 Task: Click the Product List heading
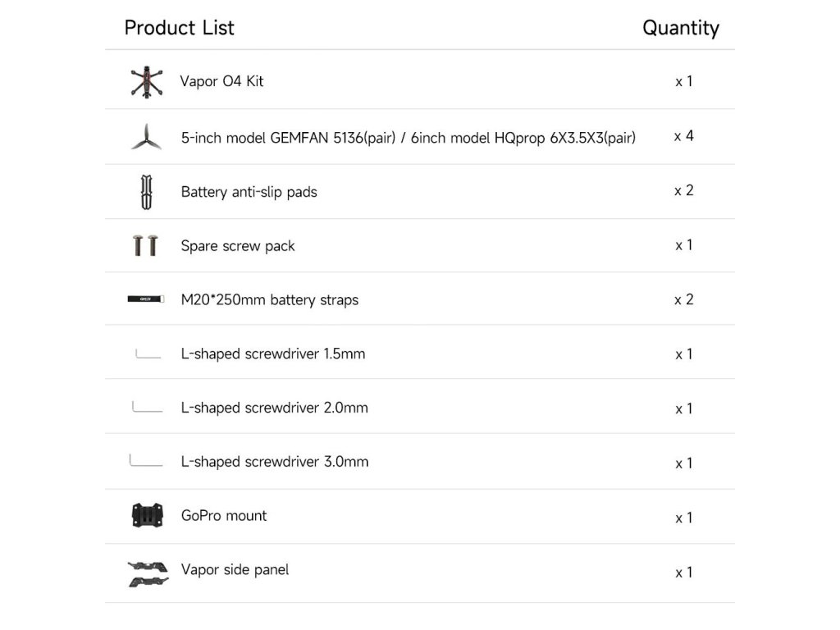tap(179, 28)
